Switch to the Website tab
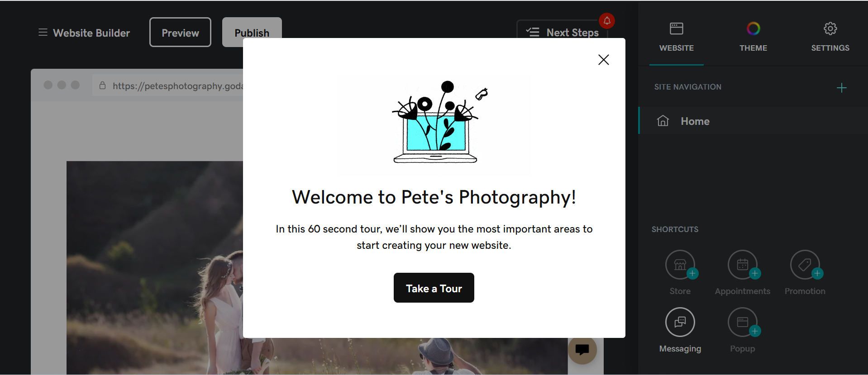Screen dimensions: 868x375 (x=676, y=37)
